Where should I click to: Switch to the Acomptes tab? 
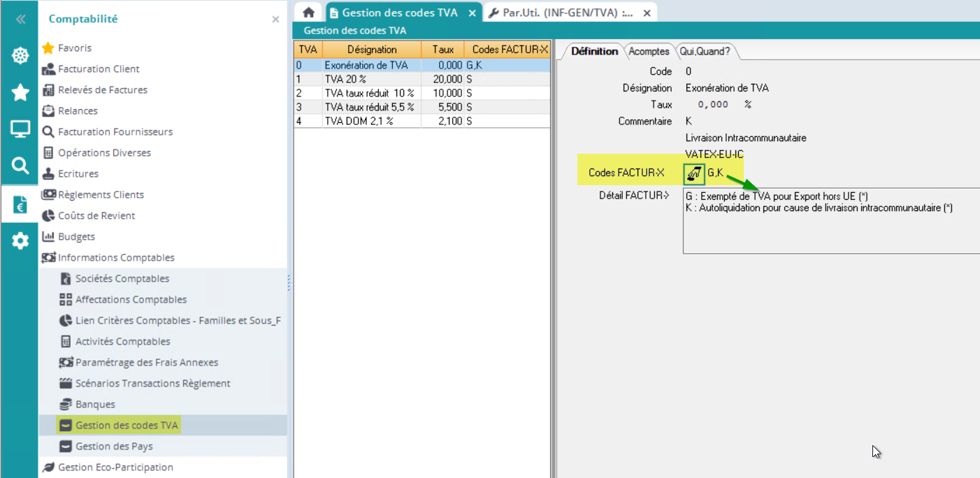click(x=649, y=51)
